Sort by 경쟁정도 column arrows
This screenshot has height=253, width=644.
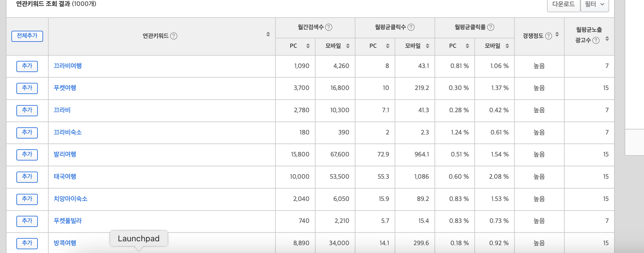click(x=557, y=34)
